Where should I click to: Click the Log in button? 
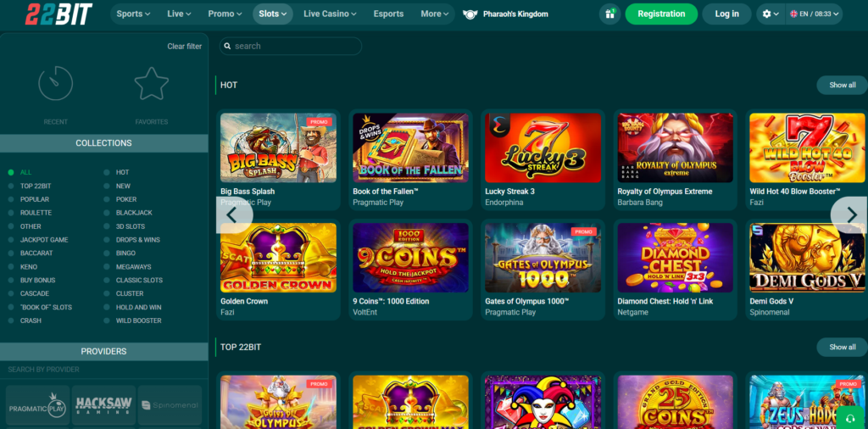726,14
